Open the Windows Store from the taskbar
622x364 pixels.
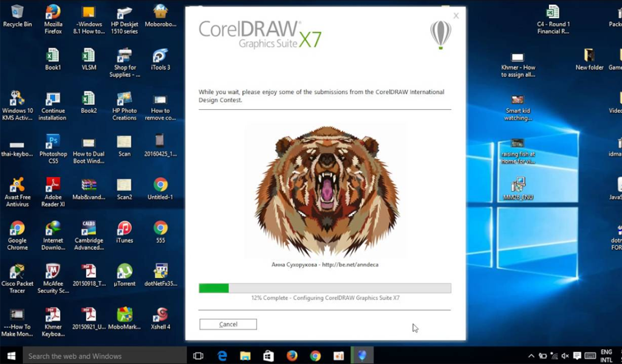[x=268, y=356]
